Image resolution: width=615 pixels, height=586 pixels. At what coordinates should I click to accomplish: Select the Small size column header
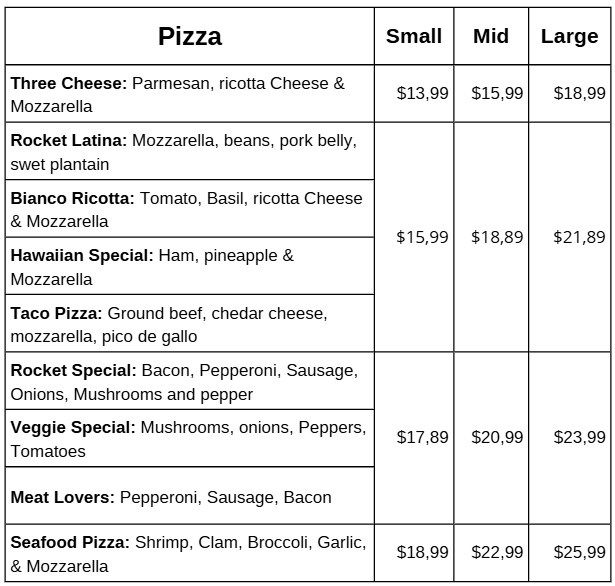click(x=414, y=36)
